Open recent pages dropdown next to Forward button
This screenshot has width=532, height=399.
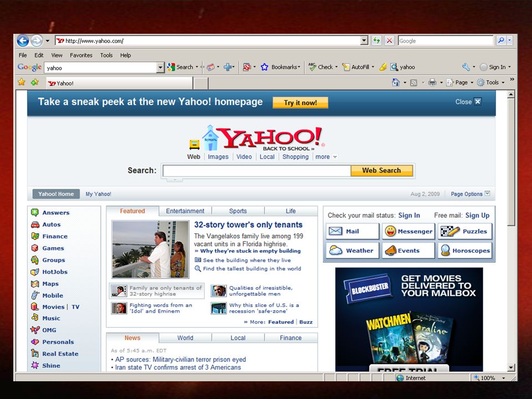(48, 41)
